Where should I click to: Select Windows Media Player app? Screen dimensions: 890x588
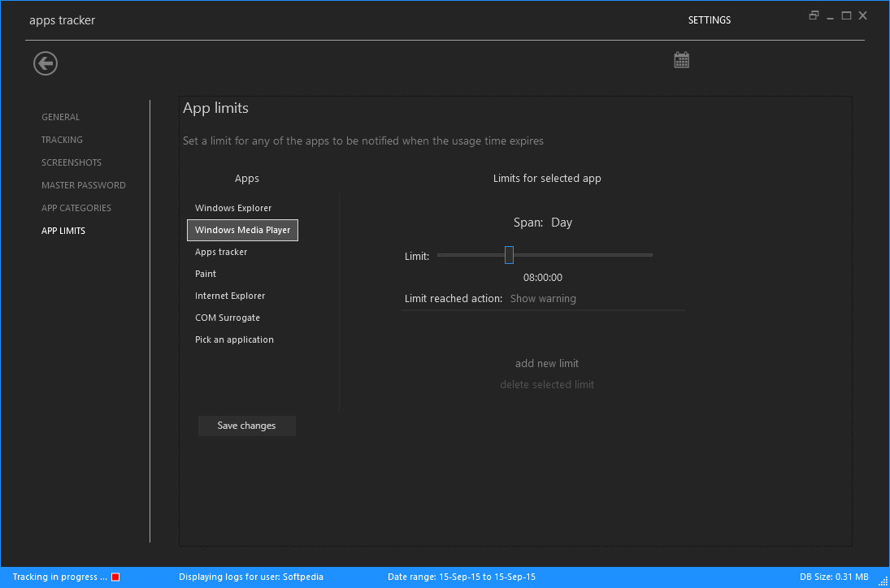242,230
